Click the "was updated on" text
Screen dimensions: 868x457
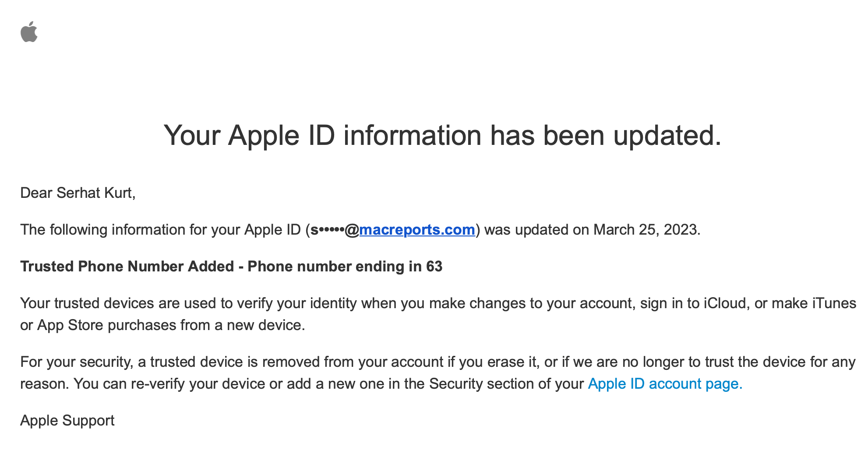click(x=537, y=230)
